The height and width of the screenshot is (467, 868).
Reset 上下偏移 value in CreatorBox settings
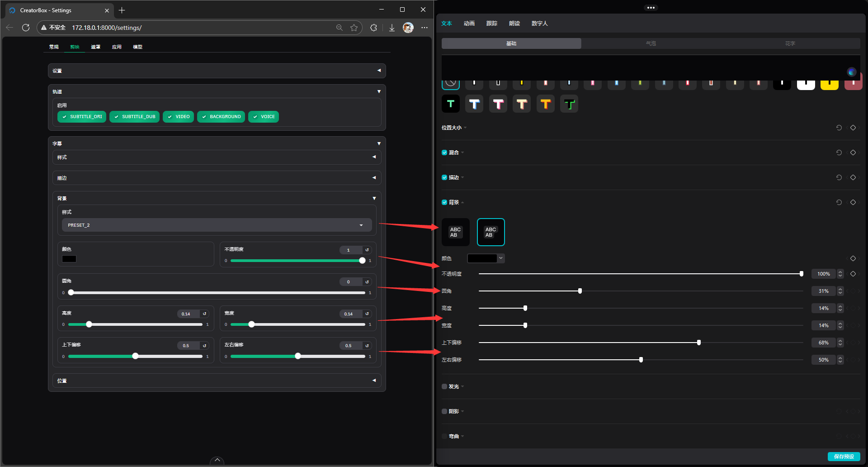tap(204, 346)
